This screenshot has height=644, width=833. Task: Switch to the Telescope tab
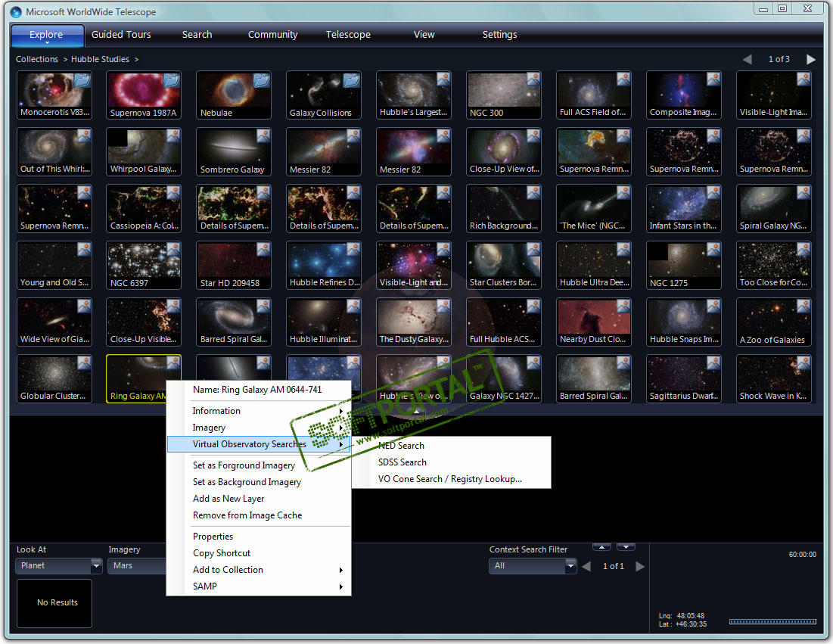[348, 35]
